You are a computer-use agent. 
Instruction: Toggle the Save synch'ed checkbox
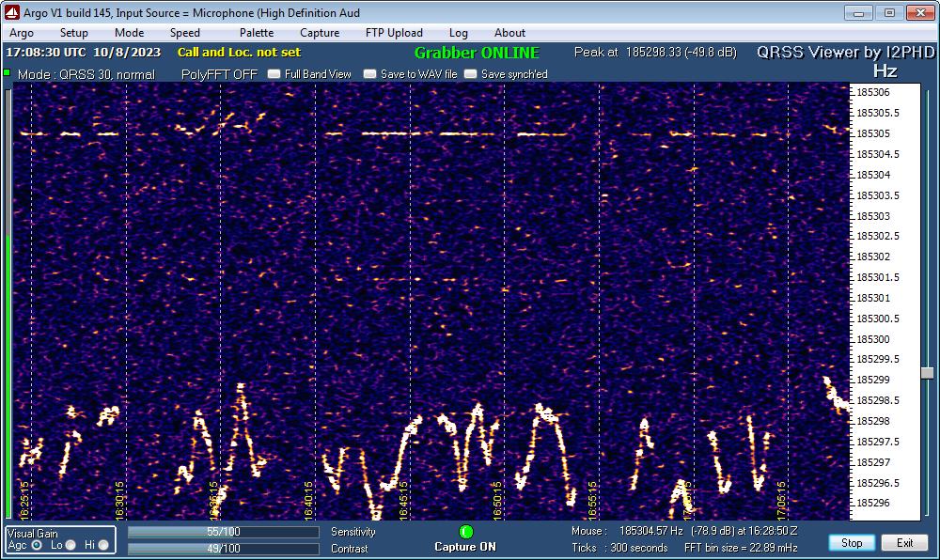(x=471, y=74)
